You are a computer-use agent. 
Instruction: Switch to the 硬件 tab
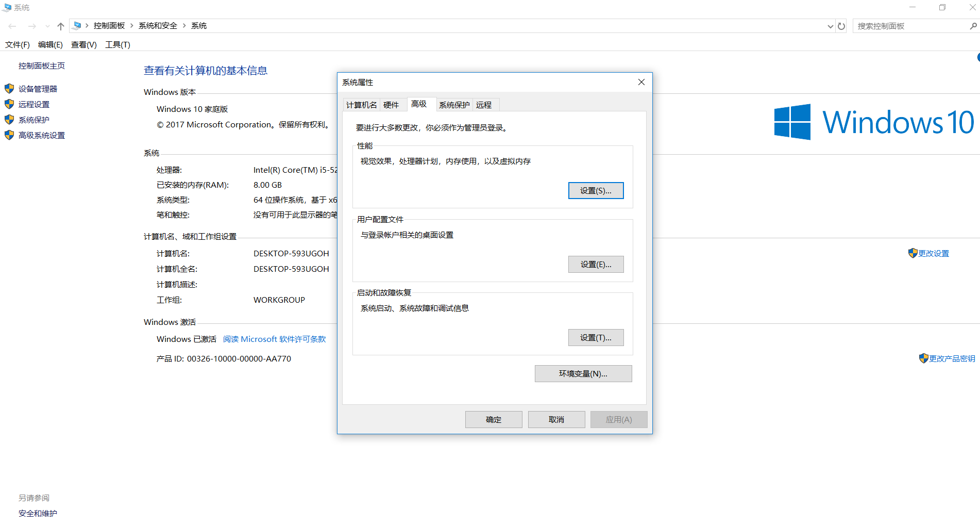click(391, 105)
